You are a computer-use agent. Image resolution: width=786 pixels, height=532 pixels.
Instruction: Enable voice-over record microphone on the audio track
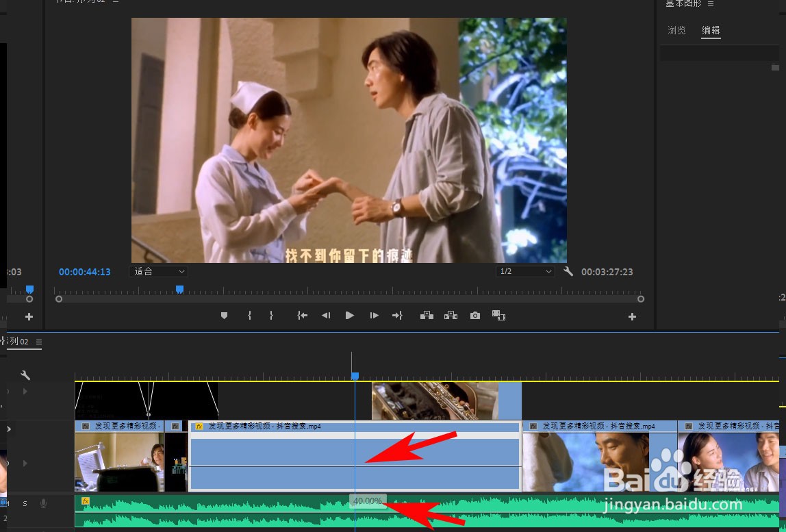44,503
